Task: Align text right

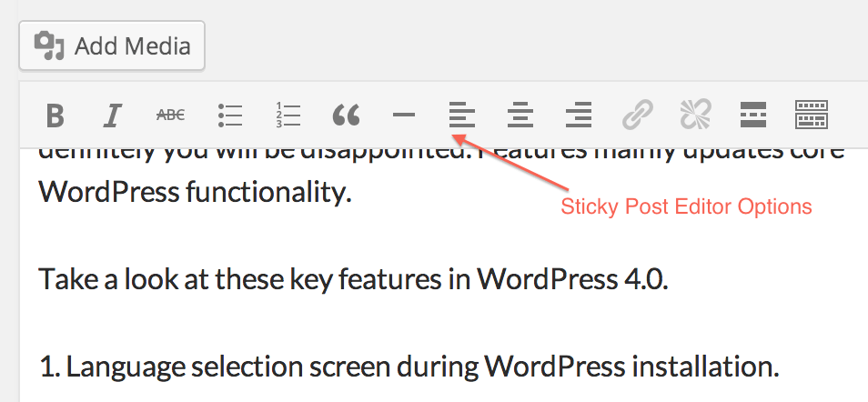Action: 579,116
